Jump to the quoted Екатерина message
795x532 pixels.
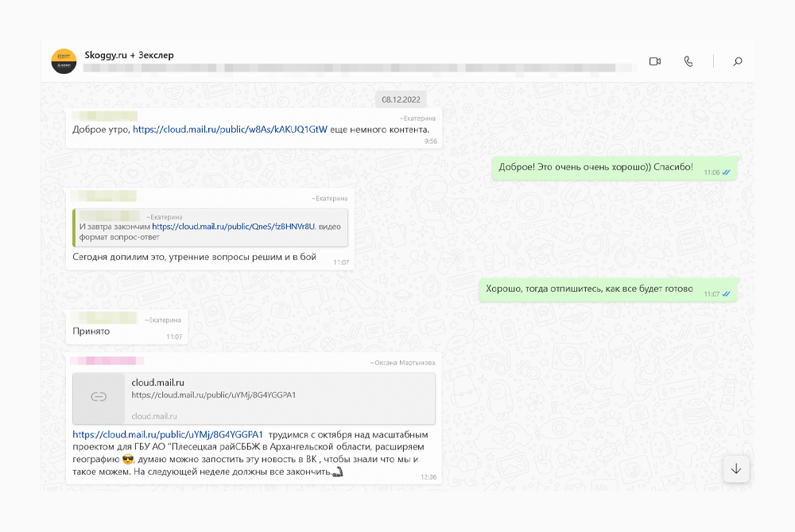211,227
